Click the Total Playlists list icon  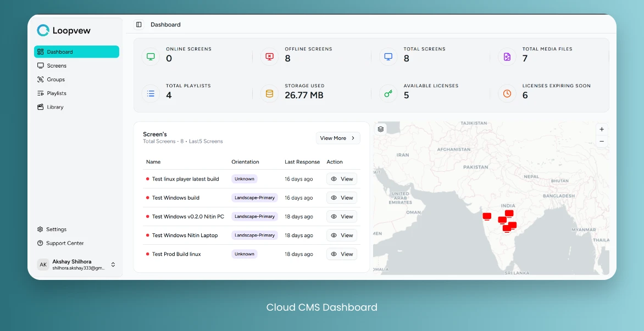tap(151, 93)
